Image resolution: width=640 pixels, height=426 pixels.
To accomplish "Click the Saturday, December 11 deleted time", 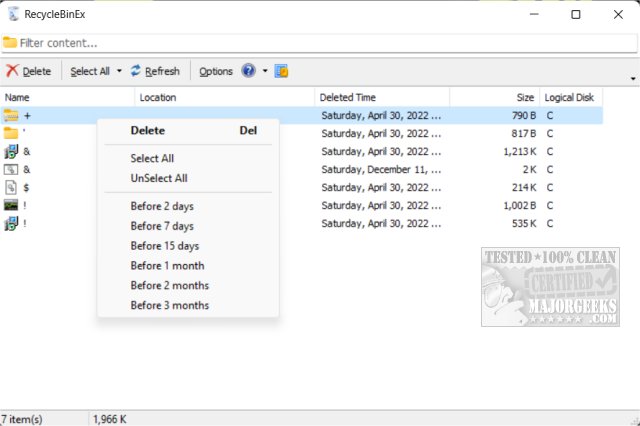I will [x=381, y=170].
